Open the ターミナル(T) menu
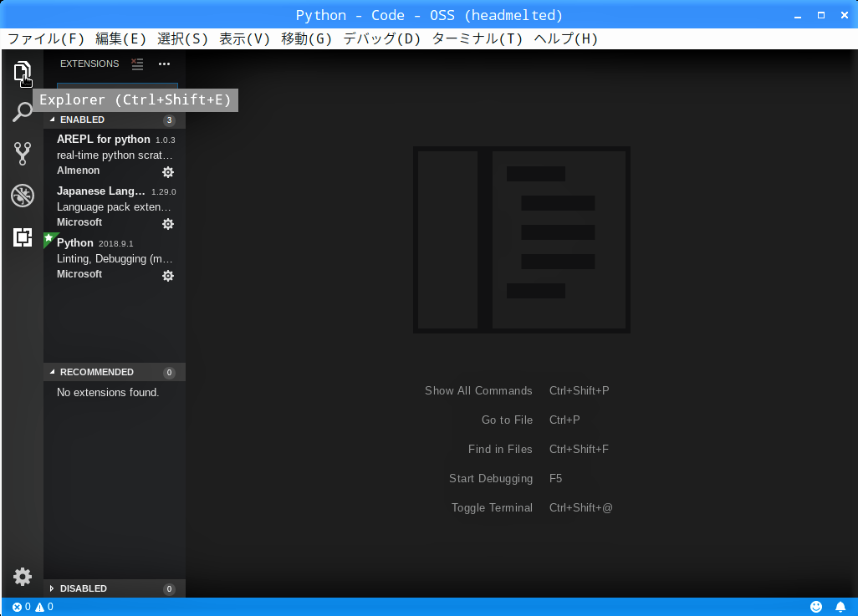 (x=478, y=38)
